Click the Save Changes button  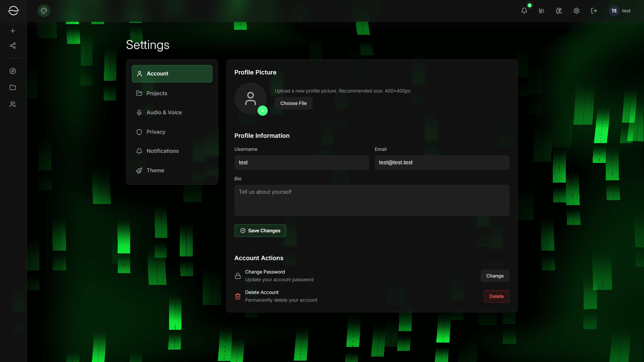pyautogui.click(x=260, y=231)
